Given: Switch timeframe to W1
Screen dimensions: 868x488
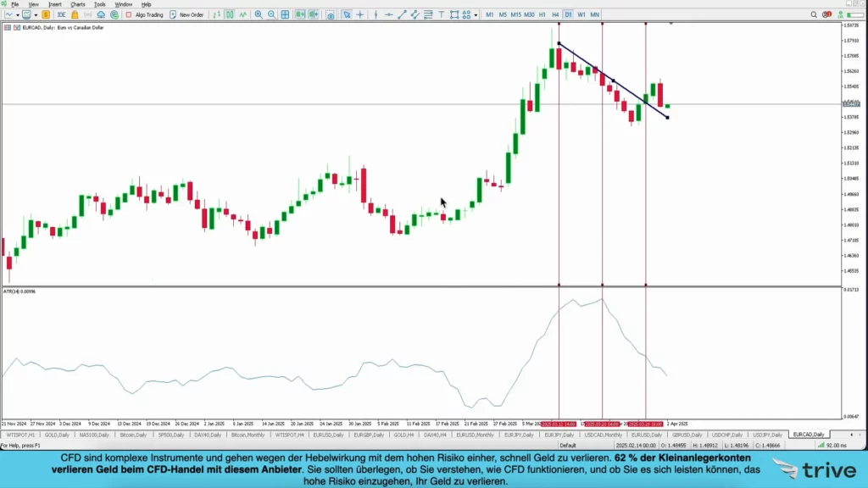Looking at the screenshot, I should tap(581, 14).
